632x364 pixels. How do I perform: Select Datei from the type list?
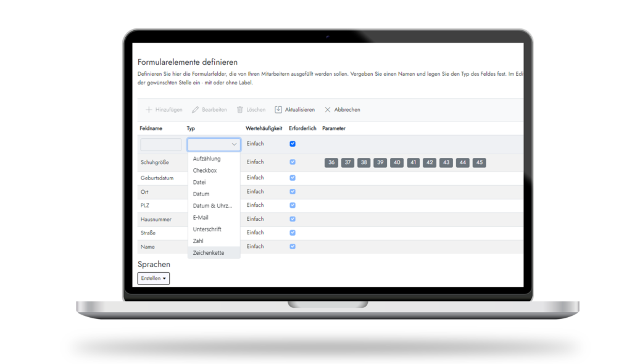click(x=214, y=182)
